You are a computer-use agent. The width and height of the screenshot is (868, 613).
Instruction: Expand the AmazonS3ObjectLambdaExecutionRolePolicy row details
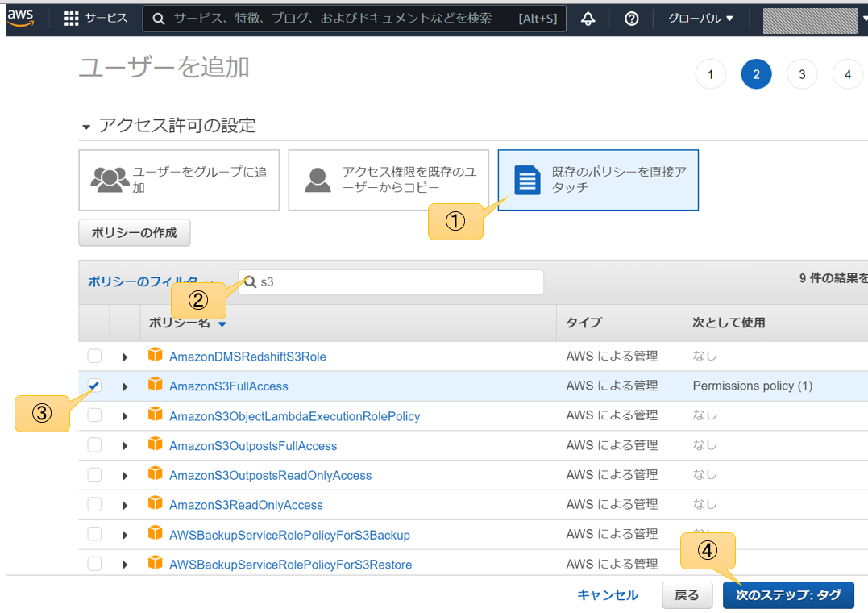(x=125, y=417)
